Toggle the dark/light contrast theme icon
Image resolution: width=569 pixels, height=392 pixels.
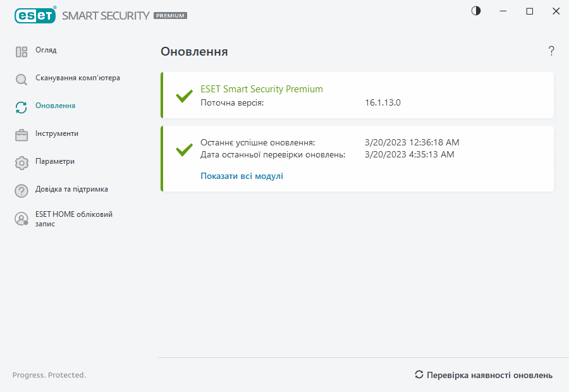tap(476, 11)
